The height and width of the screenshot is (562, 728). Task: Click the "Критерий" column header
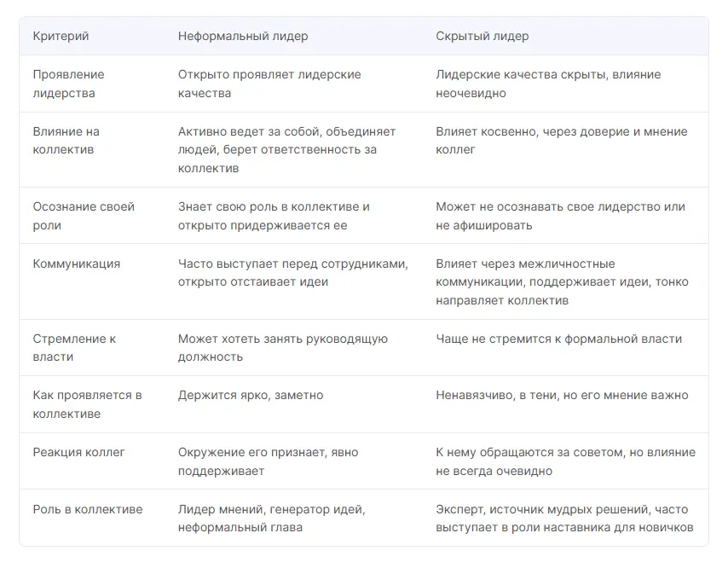[x=61, y=36]
